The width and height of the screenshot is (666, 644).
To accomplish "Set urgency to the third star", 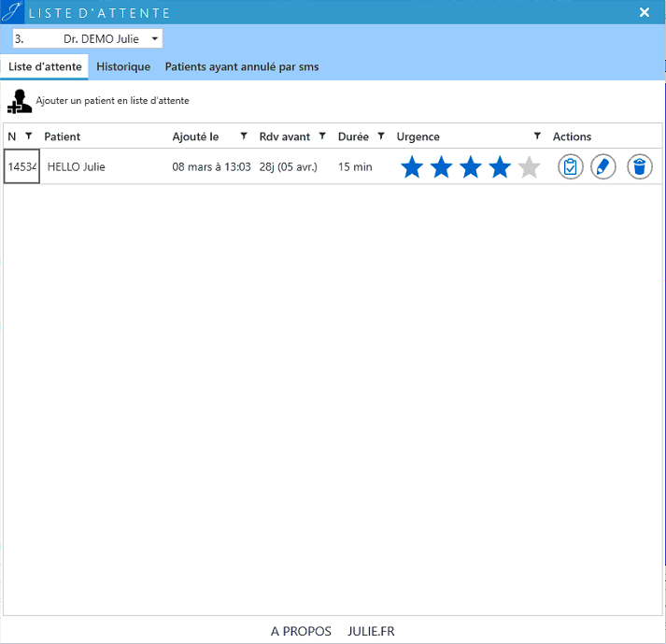I will pos(471,166).
